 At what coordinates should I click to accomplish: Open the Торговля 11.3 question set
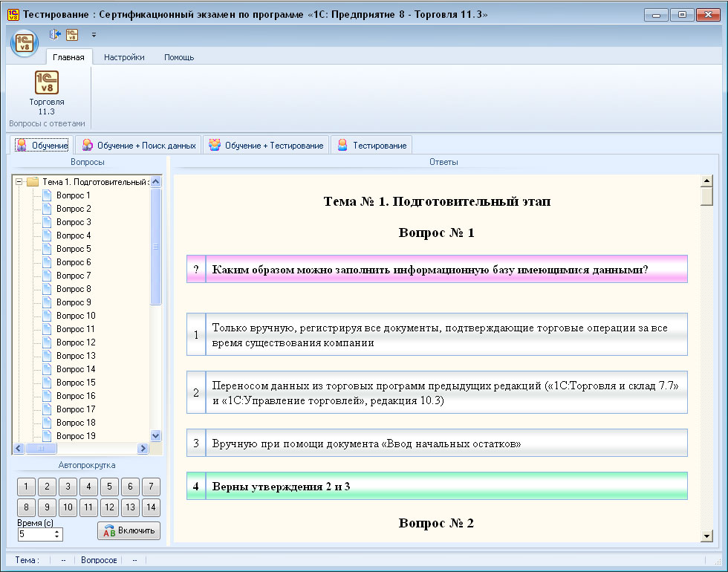(x=47, y=91)
